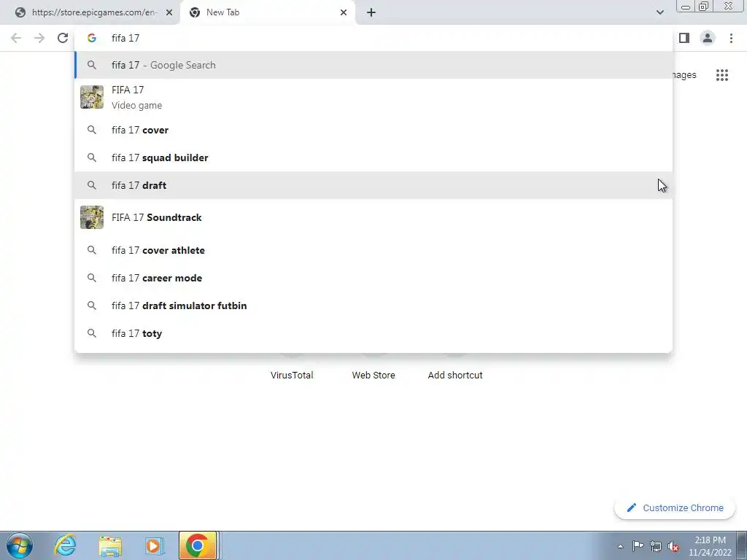Screen dimensions: 747x560
Task: Open Windows Explorer from taskbar
Action: 110,545
